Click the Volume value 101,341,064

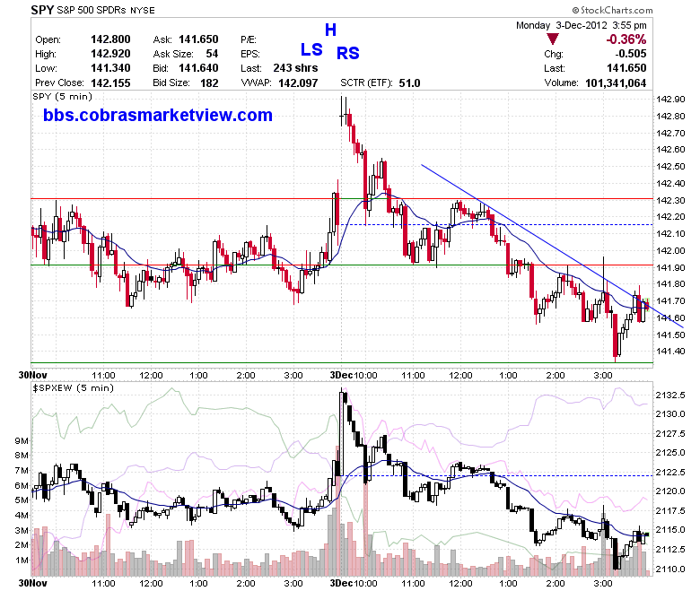coord(616,83)
